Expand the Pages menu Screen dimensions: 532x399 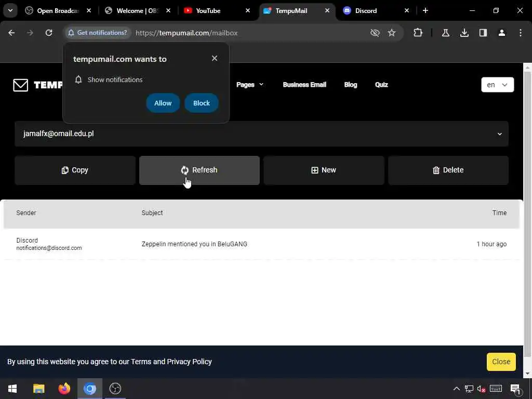point(250,85)
